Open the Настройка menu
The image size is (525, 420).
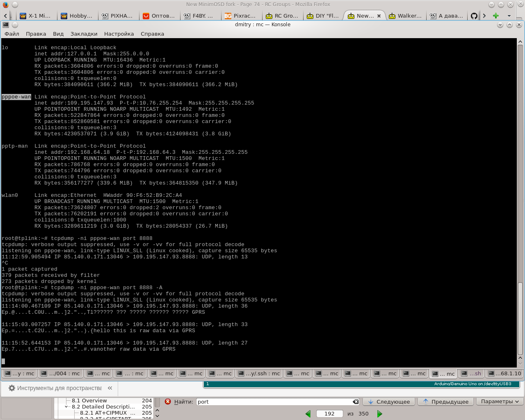coord(119,34)
